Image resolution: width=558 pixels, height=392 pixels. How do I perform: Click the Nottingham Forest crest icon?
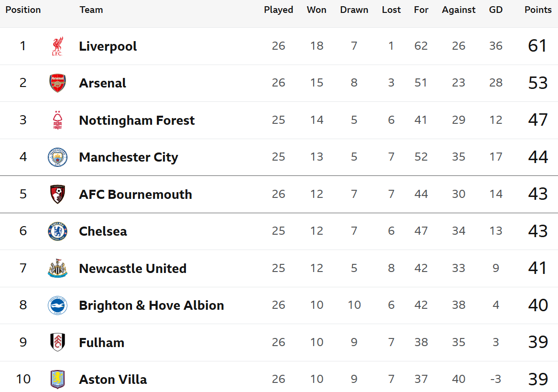[x=57, y=120]
